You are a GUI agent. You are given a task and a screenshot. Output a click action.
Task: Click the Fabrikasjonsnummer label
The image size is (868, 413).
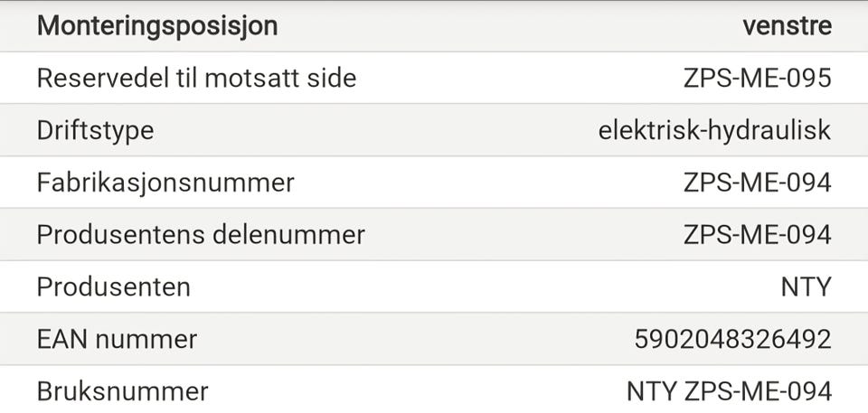pyautogui.click(x=165, y=183)
